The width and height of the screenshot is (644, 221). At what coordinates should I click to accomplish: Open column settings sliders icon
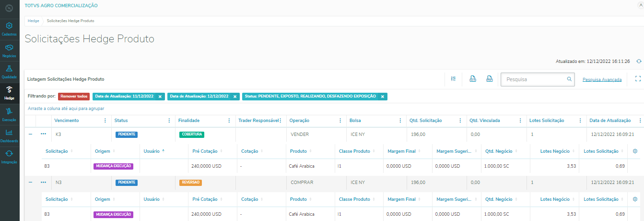pyautogui.click(x=453, y=79)
